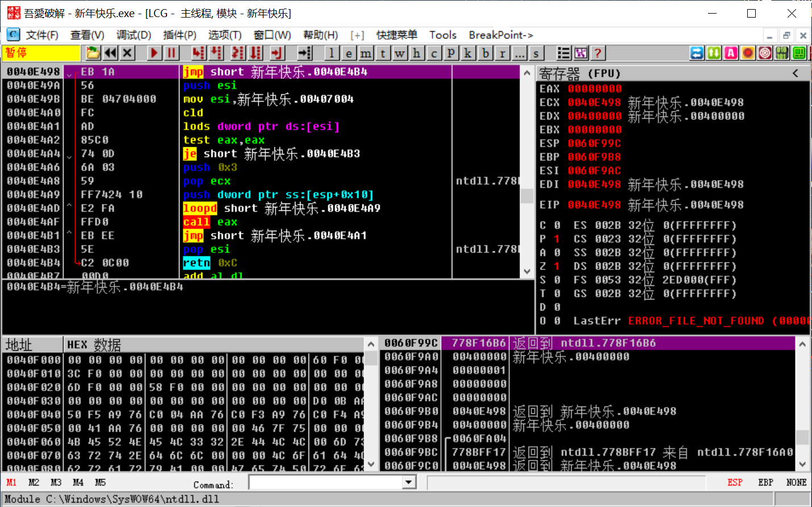Show Breakpoints via the 'b' button
812x507 pixels.
point(485,53)
